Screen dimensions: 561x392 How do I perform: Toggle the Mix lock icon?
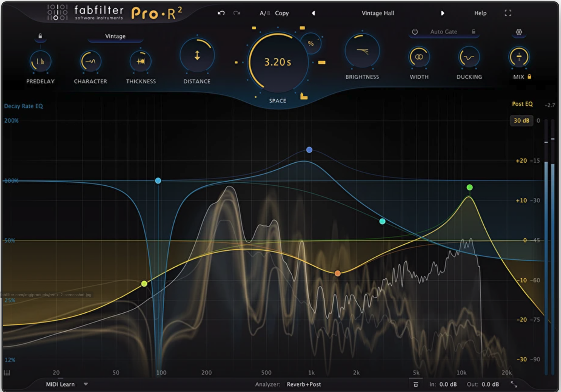pyautogui.click(x=529, y=77)
